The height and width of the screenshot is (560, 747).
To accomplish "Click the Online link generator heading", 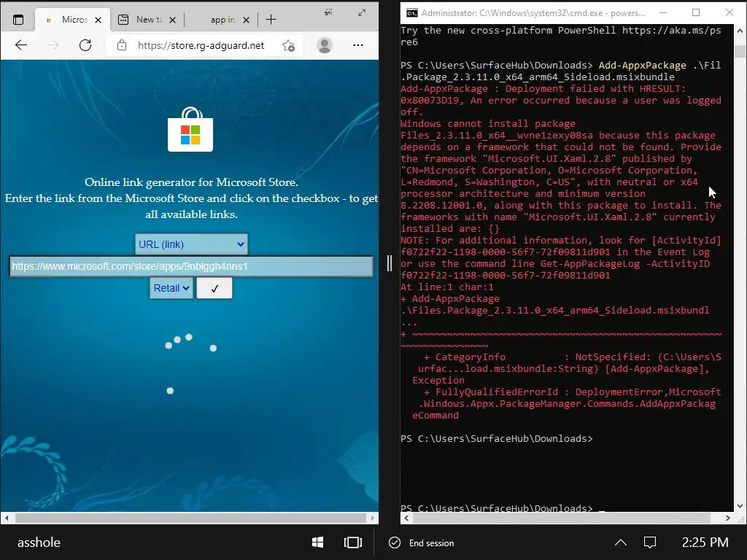I will [191, 182].
